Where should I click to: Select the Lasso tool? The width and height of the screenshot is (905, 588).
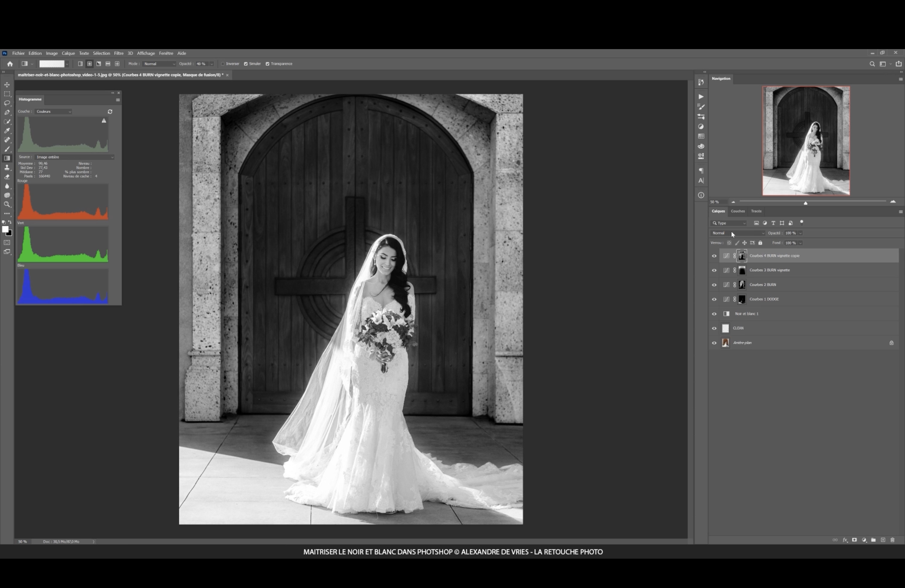click(7, 103)
